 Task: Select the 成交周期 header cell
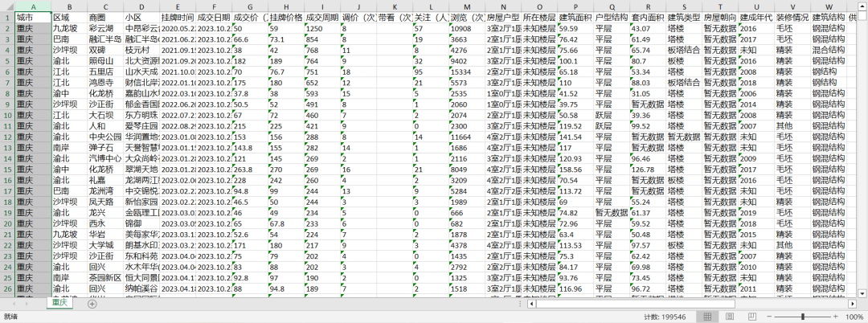[322, 17]
